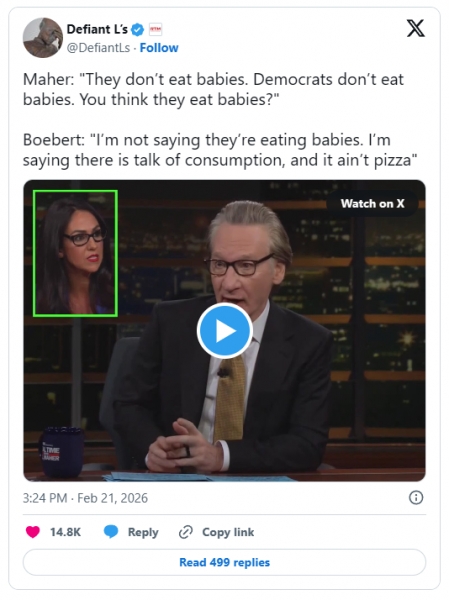Click the small affiliate badge beside verified mark

tap(155, 29)
